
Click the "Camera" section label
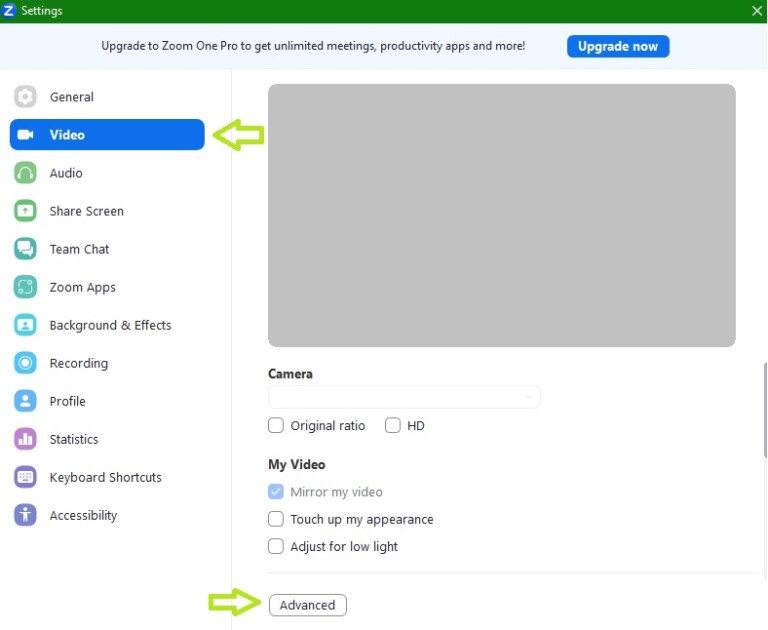pos(290,374)
